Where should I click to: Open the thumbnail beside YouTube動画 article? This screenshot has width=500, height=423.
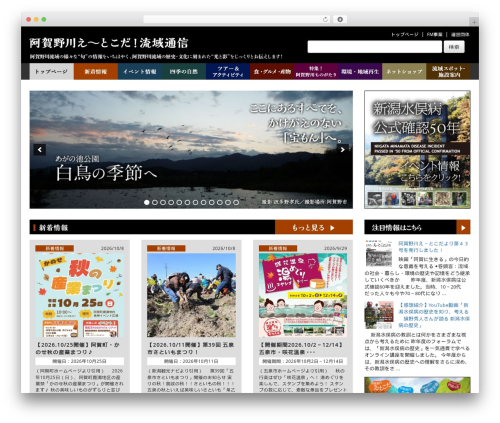pos(379,315)
